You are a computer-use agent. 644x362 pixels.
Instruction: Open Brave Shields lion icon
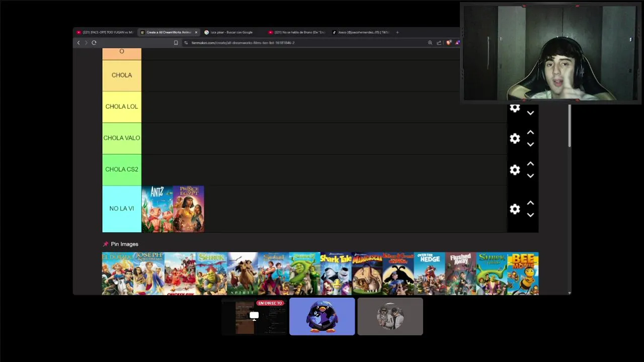tap(449, 43)
